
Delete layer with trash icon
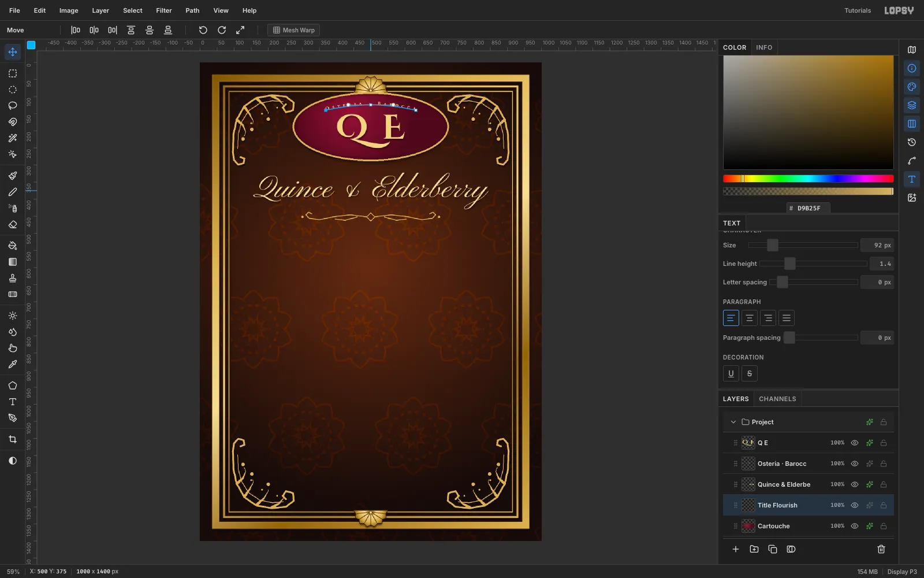click(881, 549)
